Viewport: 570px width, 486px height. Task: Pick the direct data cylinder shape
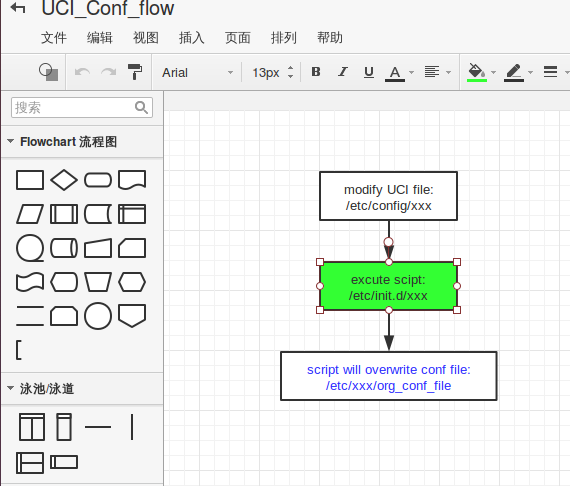[64, 248]
